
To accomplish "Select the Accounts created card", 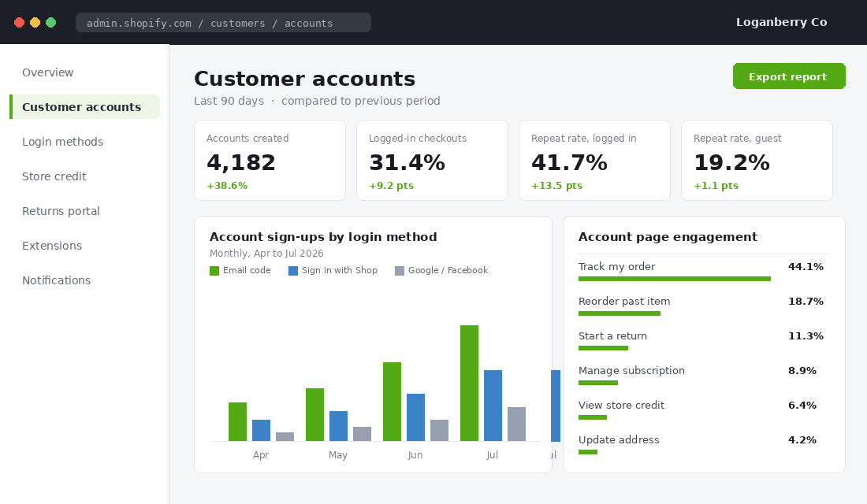I will (x=270, y=161).
